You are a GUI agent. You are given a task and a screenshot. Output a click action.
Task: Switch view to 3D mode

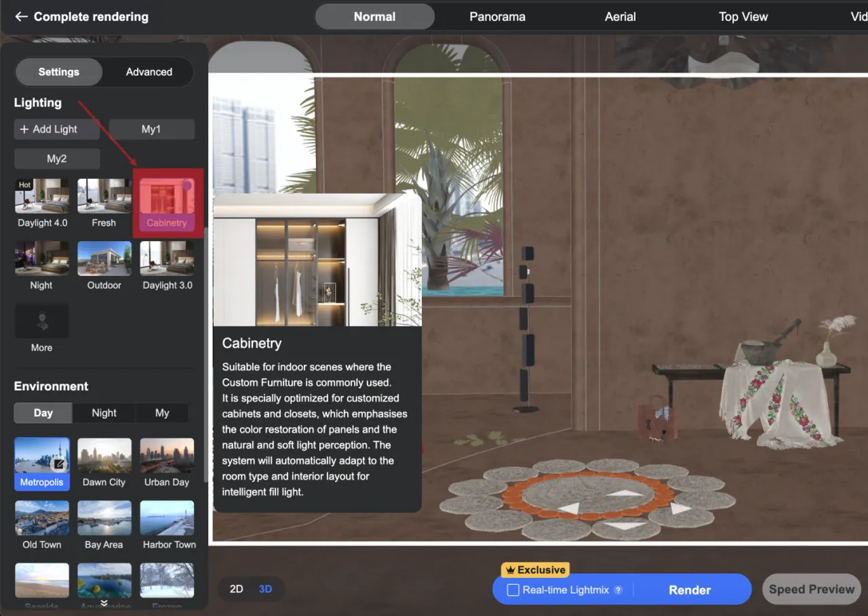pyautogui.click(x=265, y=589)
